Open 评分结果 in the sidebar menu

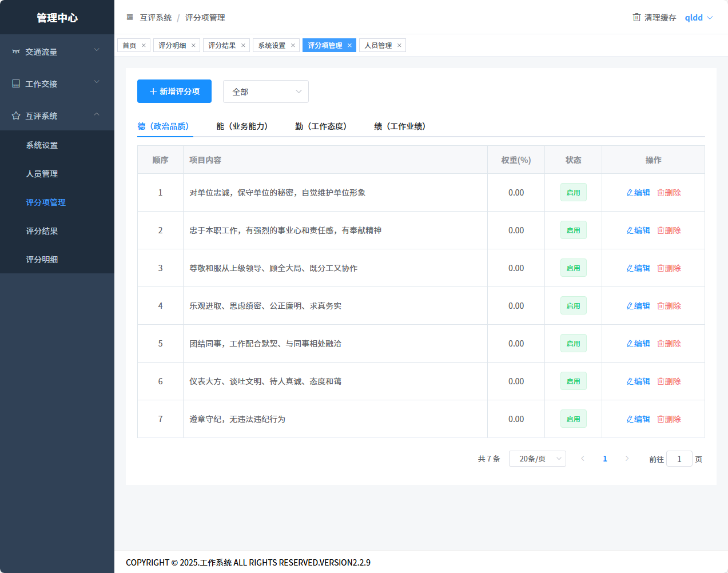coord(42,231)
